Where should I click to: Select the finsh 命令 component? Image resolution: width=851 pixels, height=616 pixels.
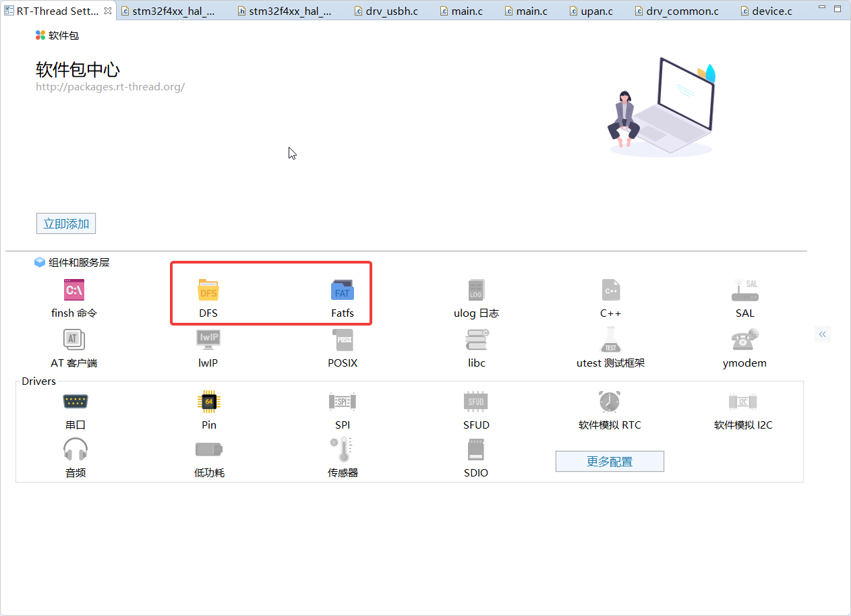coord(74,290)
